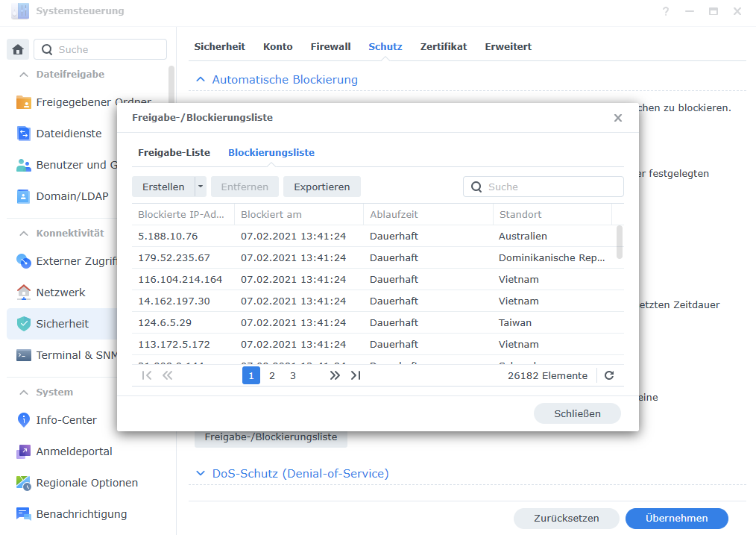
Task: Click the Exportieren button
Action: pos(321,187)
